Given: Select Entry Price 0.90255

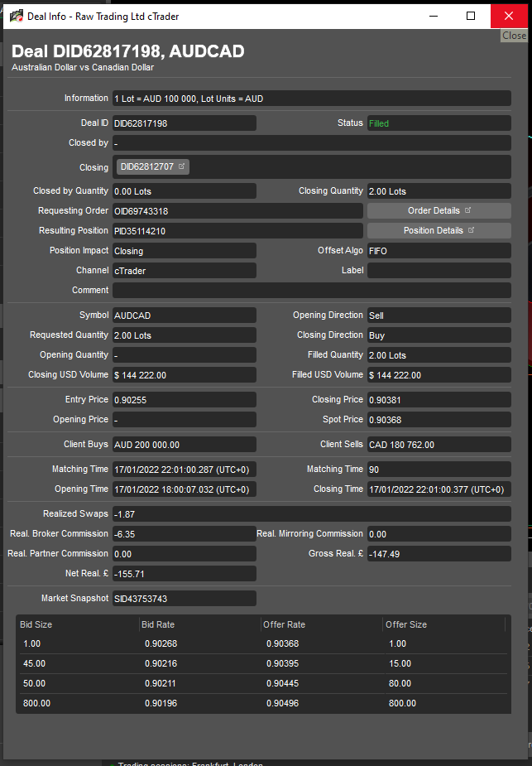Looking at the screenshot, I should [184, 400].
